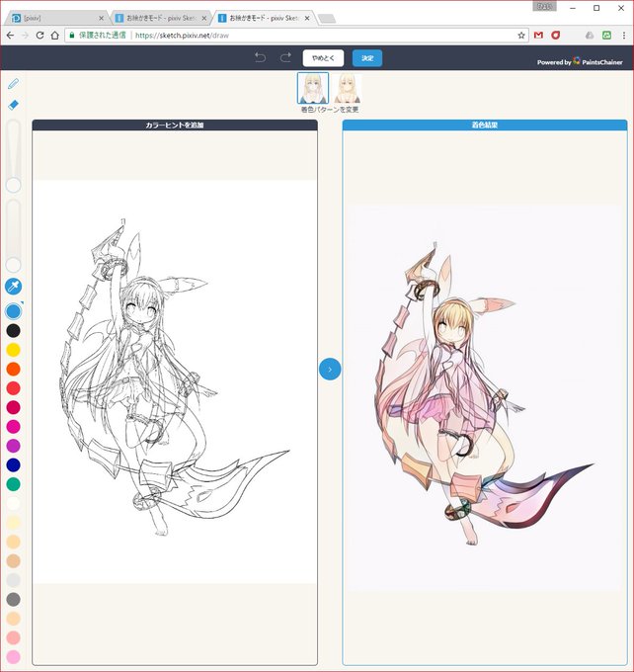Open Chrome's three-dot menu
This screenshot has height=672, width=634.
click(x=624, y=36)
